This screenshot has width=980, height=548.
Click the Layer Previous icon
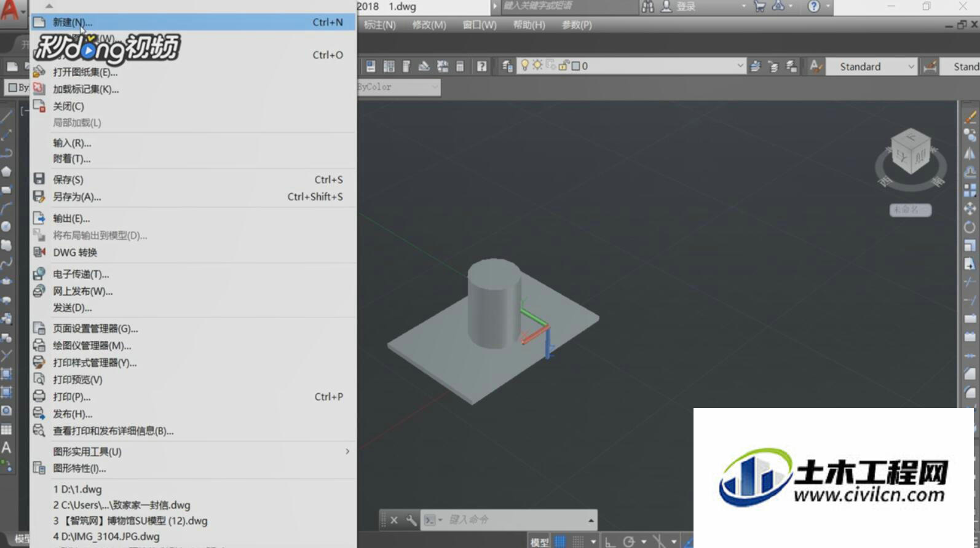click(773, 66)
